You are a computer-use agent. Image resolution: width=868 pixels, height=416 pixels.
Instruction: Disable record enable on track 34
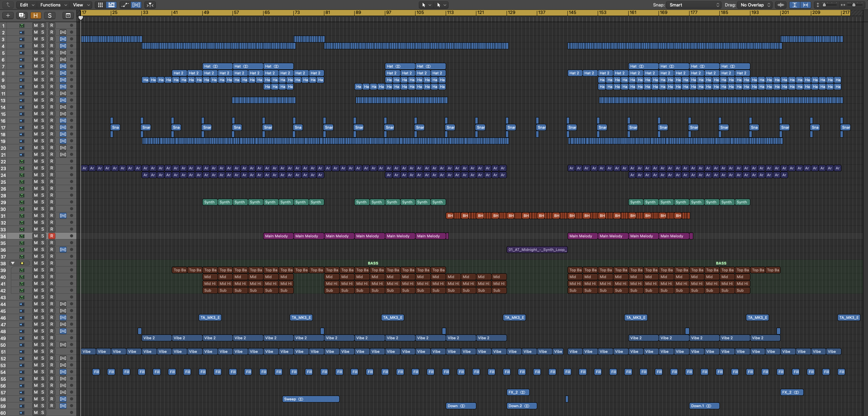(52, 236)
